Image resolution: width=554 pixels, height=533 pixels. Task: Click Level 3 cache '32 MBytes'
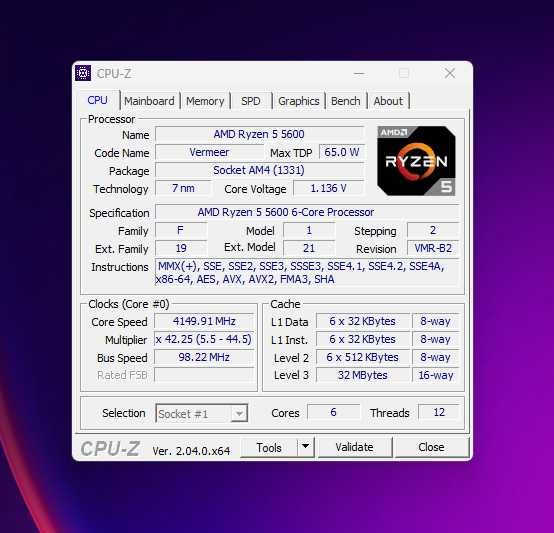pos(363,375)
